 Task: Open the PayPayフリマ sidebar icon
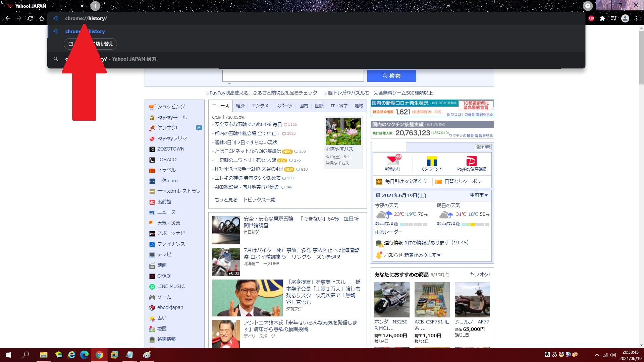point(152,139)
